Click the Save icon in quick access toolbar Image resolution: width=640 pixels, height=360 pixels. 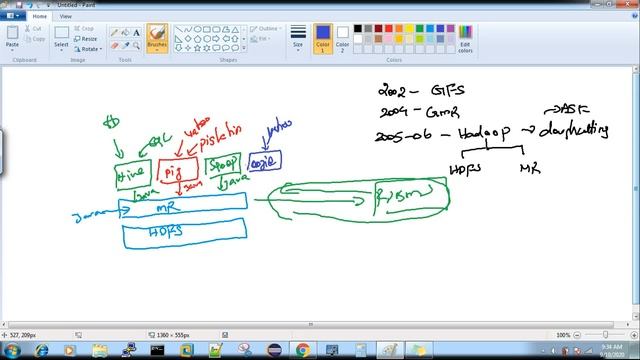(19, 5)
